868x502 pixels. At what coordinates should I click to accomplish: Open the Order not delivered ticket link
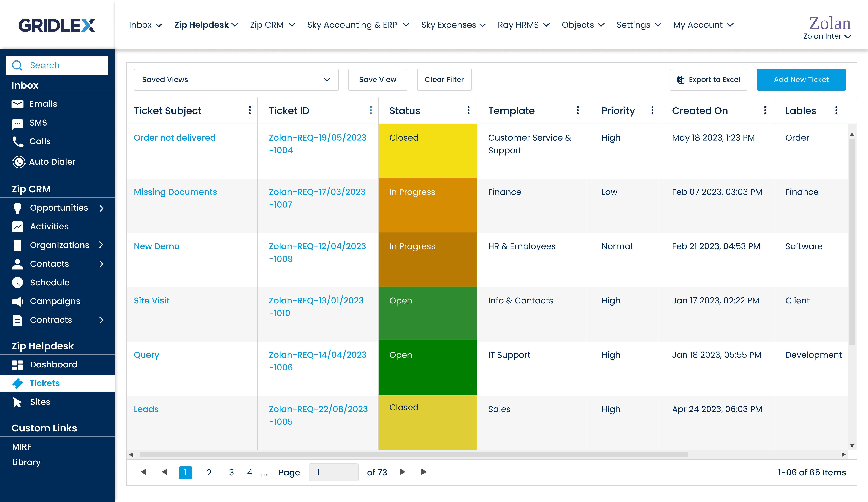[175, 138]
